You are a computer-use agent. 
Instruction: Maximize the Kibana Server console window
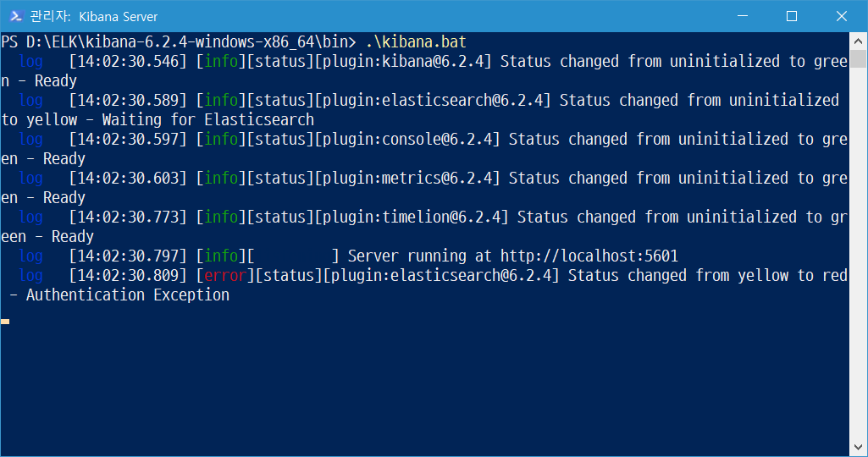(792, 16)
